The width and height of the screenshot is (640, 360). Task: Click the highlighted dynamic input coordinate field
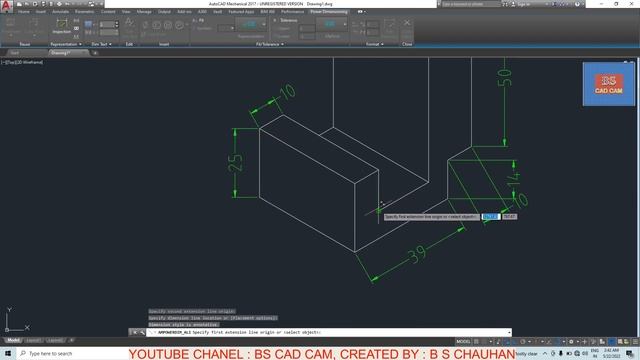[490, 217]
